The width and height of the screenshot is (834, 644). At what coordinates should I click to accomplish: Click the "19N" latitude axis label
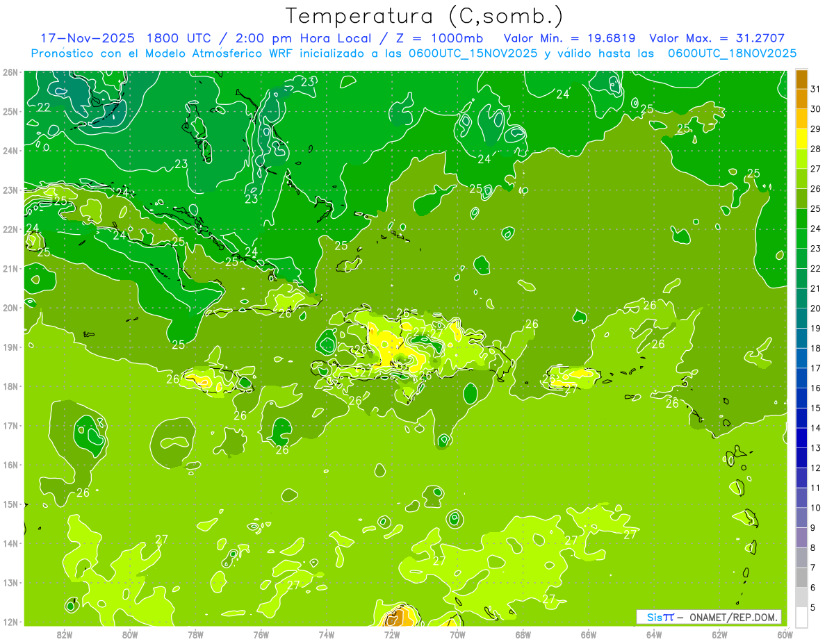point(10,347)
